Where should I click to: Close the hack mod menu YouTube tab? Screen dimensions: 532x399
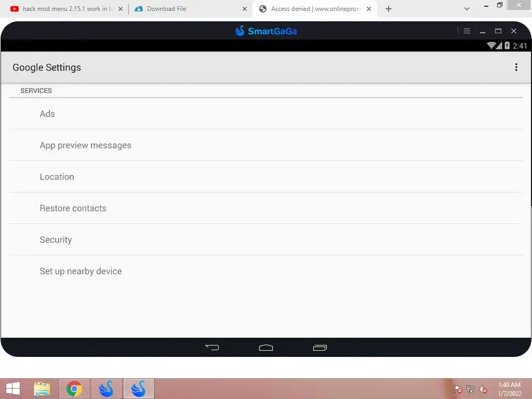coord(121,9)
